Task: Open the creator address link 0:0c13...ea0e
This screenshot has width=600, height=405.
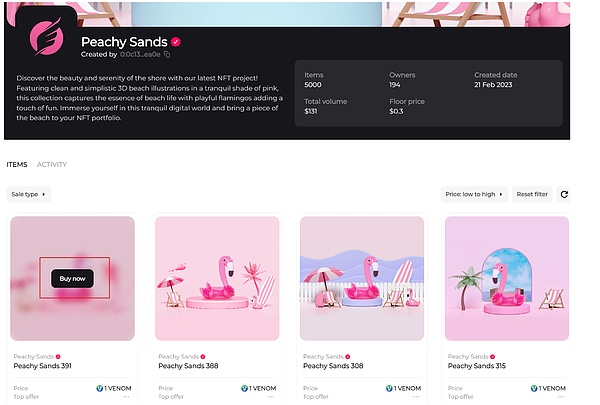Action: pyautogui.click(x=140, y=54)
